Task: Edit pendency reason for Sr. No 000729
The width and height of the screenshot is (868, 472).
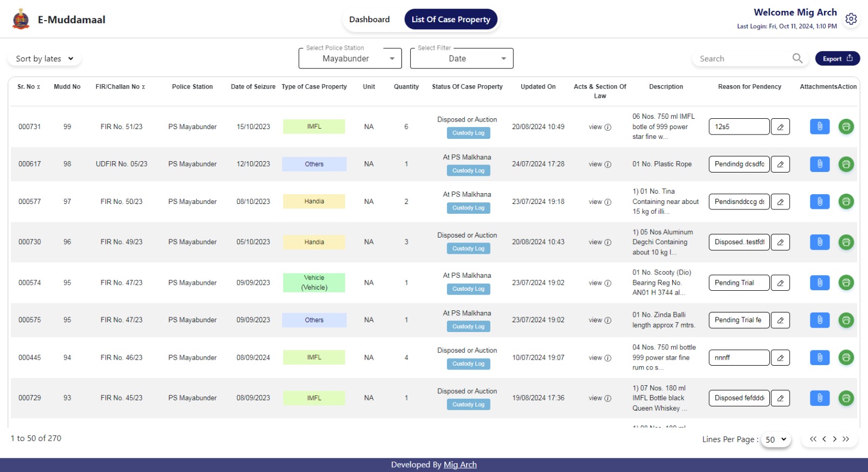Action: pos(780,398)
